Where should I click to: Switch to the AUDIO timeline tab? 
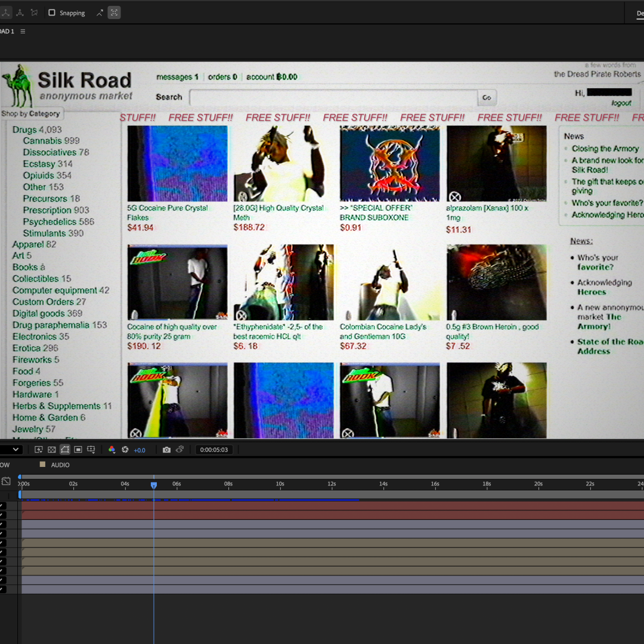click(60, 465)
